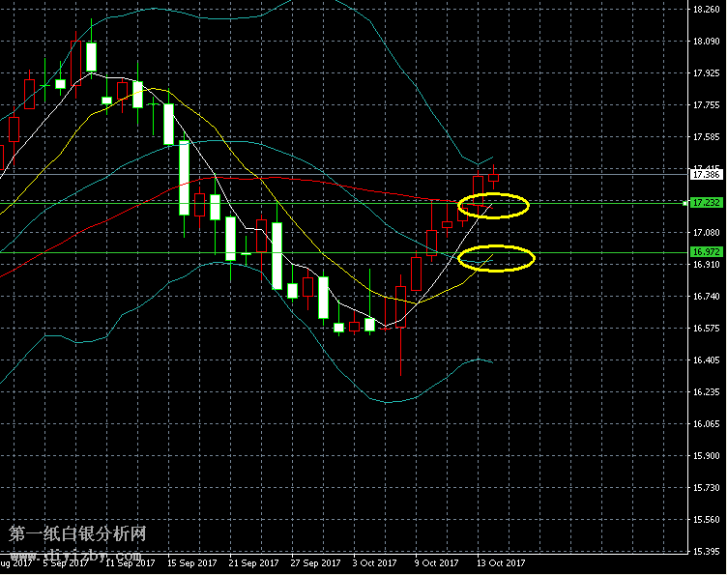Screen dimensions: 728x575
Task: Click the 16.910 price axis label
Action: 705,264
